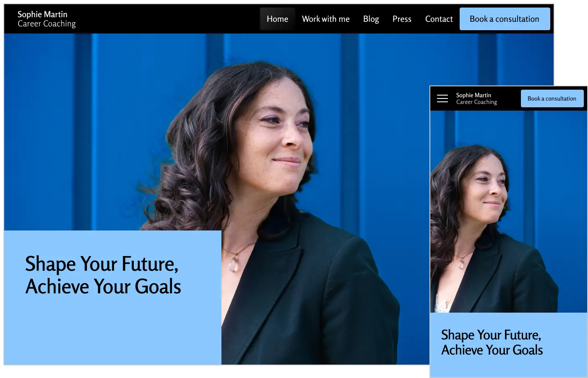The width and height of the screenshot is (588, 378).
Task: Click the light blue desktop headline panel
Action: click(112, 327)
